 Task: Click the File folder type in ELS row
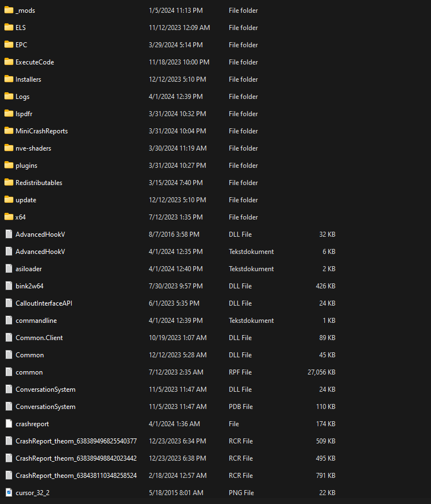click(243, 28)
